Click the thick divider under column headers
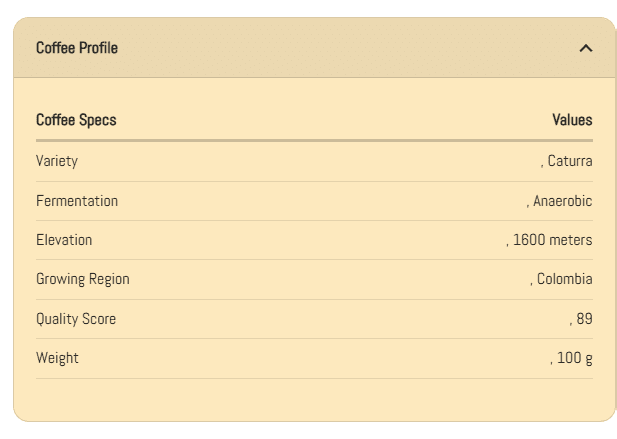 click(x=314, y=141)
